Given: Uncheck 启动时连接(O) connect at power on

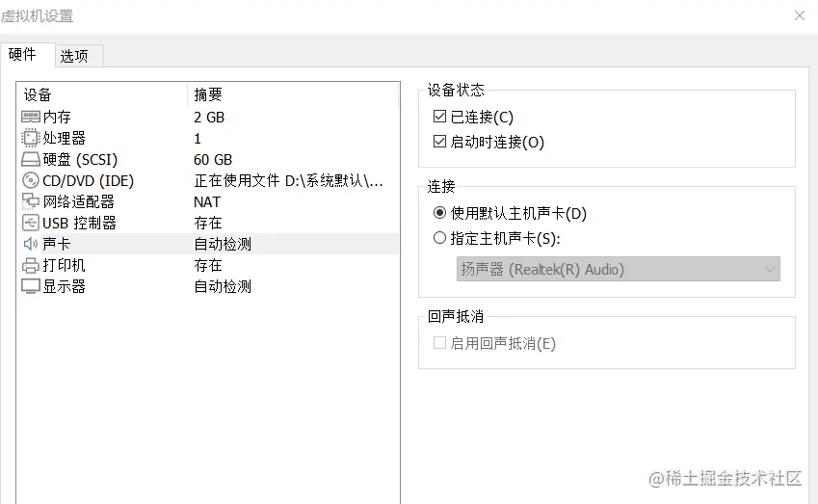Looking at the screenshot, I should (x=440, y=143).
